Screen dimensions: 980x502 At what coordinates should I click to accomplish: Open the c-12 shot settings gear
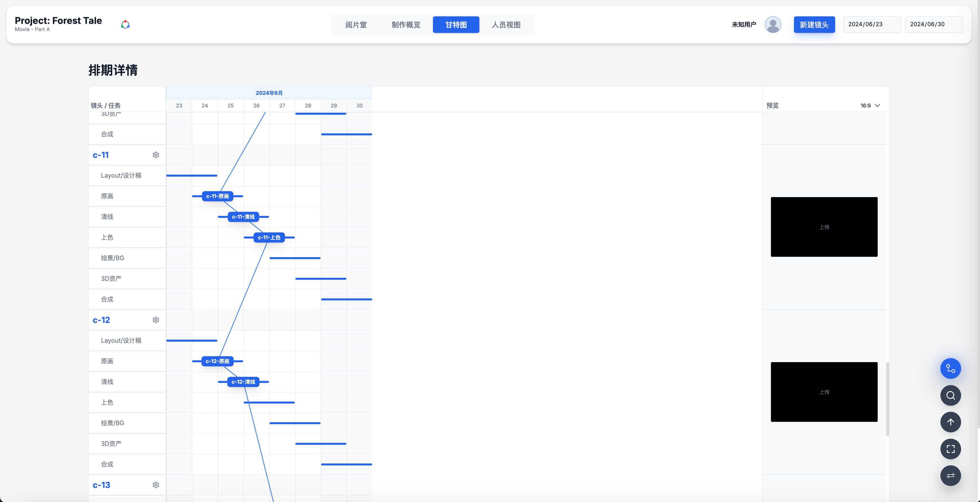coord(156,320)
